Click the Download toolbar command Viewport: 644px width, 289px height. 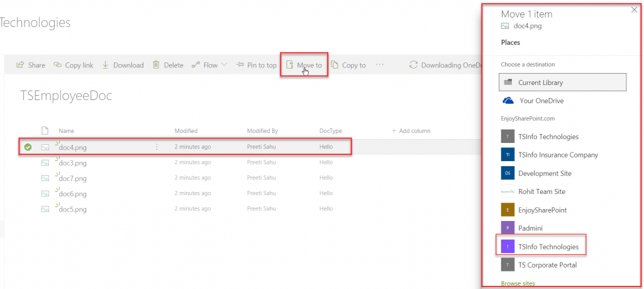pos(123,65)
